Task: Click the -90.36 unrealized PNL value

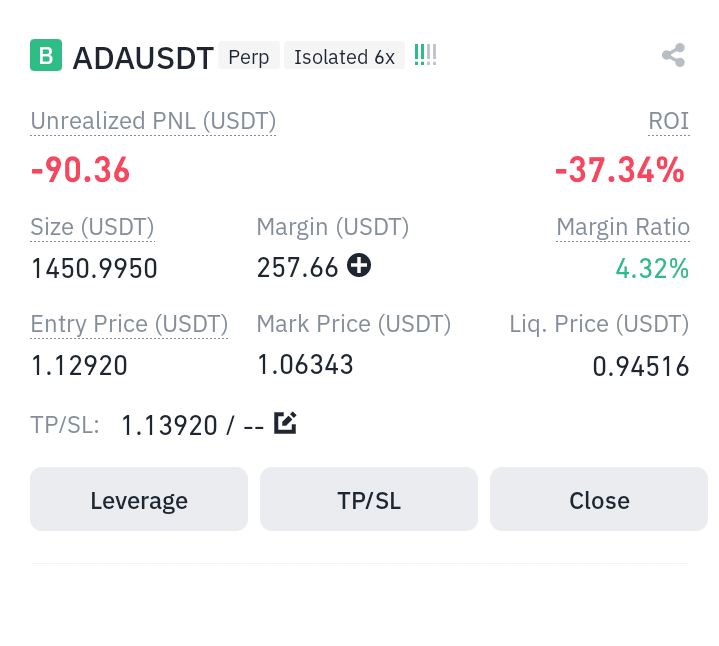Action: point(80,170)
